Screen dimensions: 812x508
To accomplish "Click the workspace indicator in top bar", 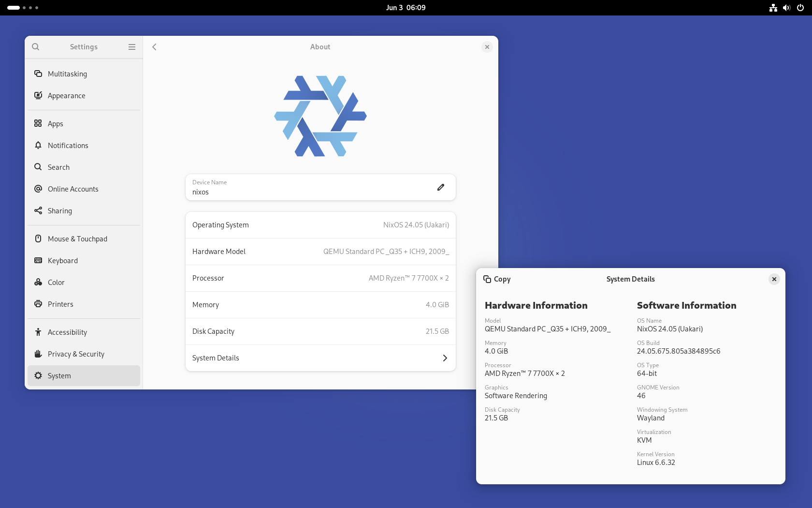I will pyautogui.click(x=23, y=8).
